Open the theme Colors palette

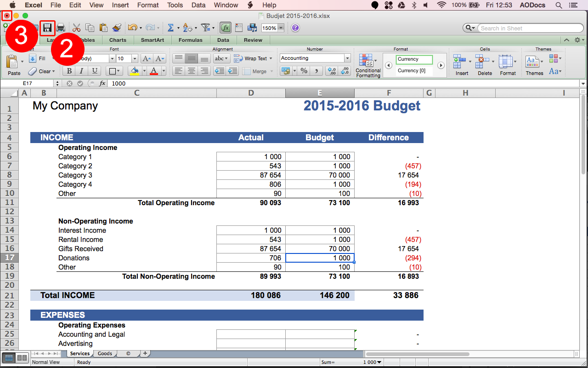pyautogui.click(x=554, y=58)
